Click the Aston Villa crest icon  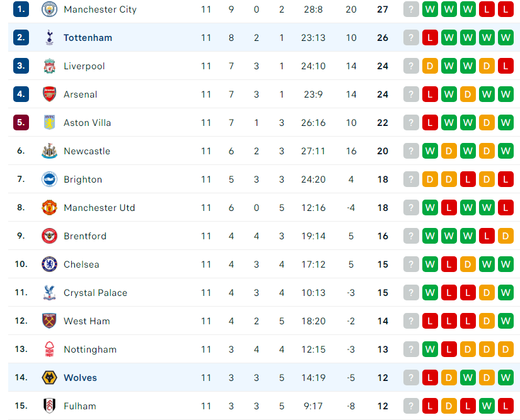(x=49, y=123)
